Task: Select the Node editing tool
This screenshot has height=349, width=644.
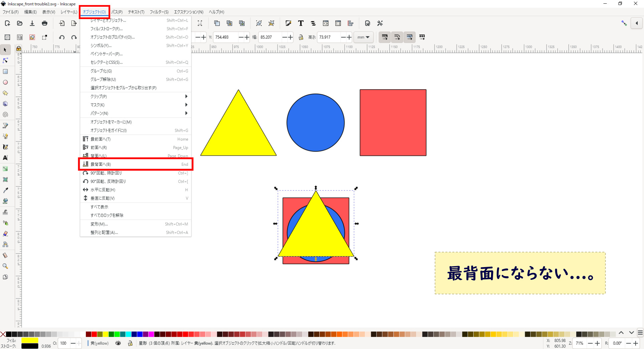Action: (x=5, y=61)
